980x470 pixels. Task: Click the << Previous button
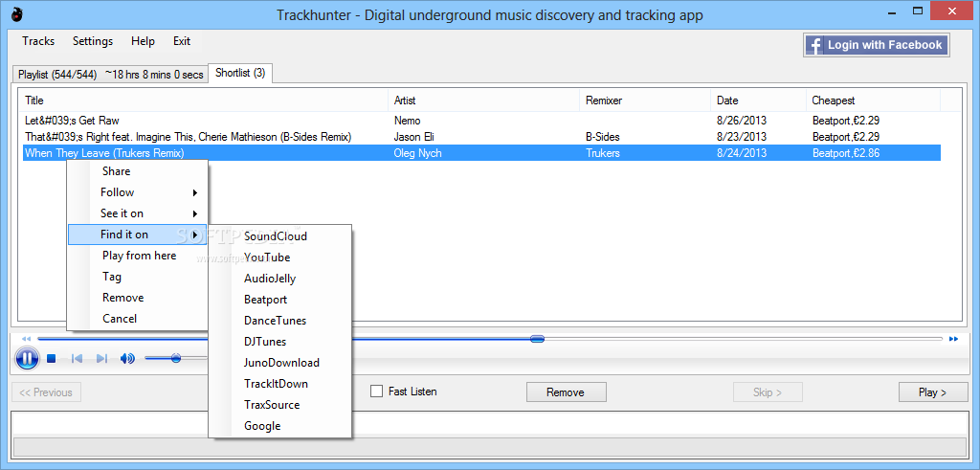point(46,392)
